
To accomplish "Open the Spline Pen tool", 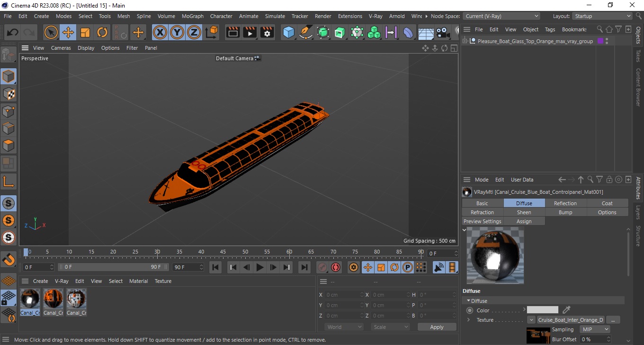I will (306, 33).
